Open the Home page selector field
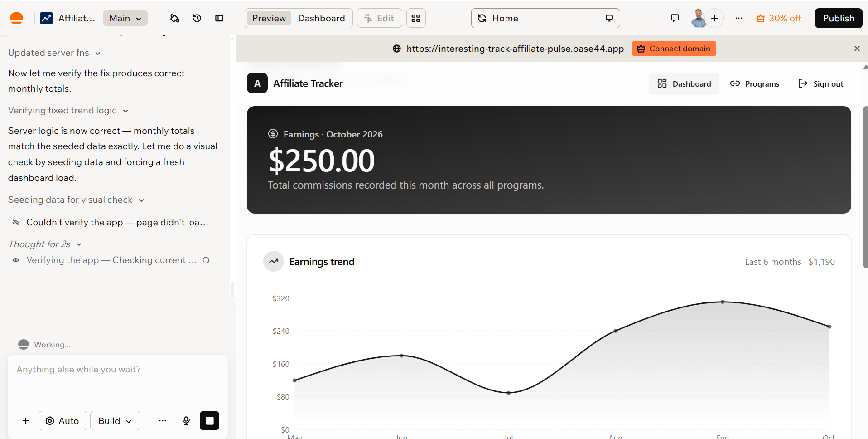 click(x=545, y=18)
